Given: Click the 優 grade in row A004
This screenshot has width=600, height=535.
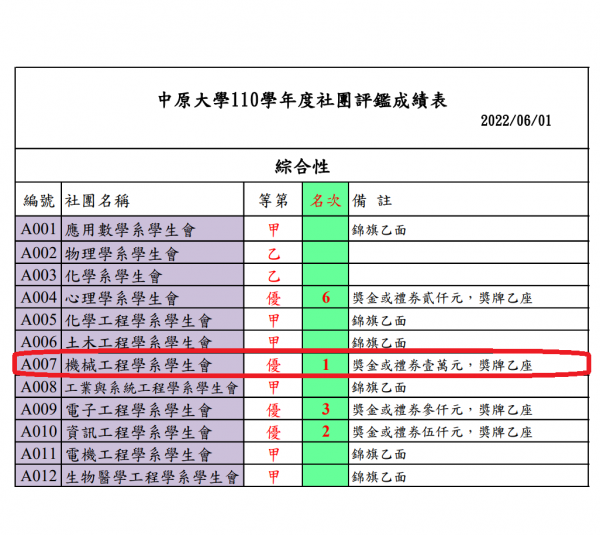Looking at the screenshot, I should 274,298.
